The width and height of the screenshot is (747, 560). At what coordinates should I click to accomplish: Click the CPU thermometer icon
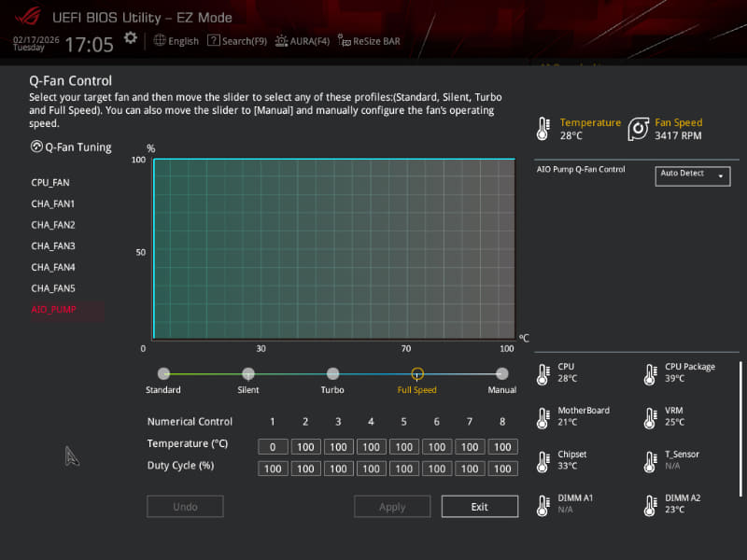click(x=543, y=375)
